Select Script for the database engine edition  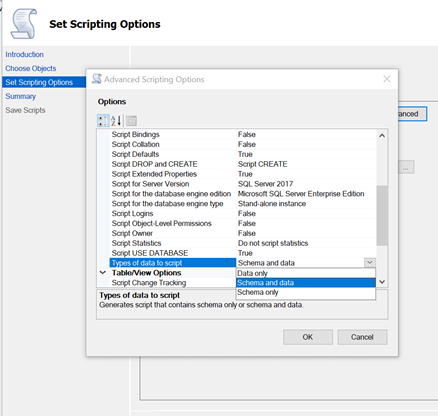pyautogui.click(x=243, y=194)
